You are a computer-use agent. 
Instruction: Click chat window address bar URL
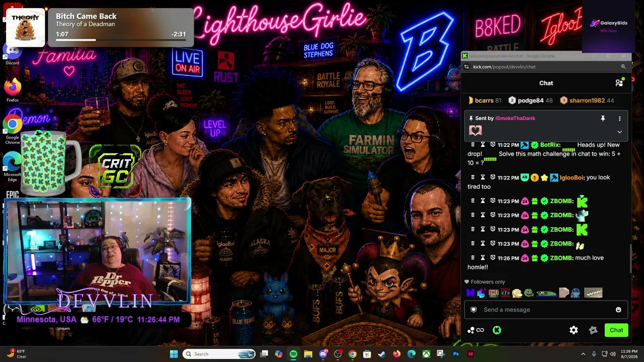[504, 66]
